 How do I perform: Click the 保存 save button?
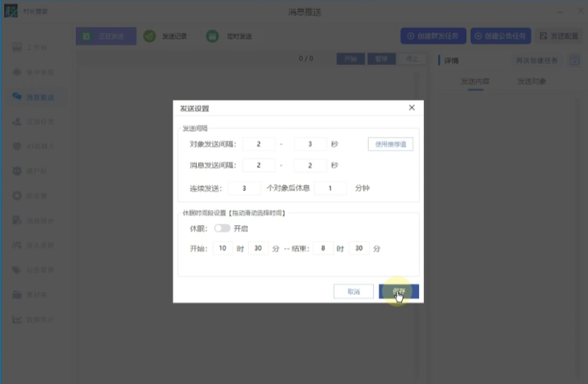(399, 292)
